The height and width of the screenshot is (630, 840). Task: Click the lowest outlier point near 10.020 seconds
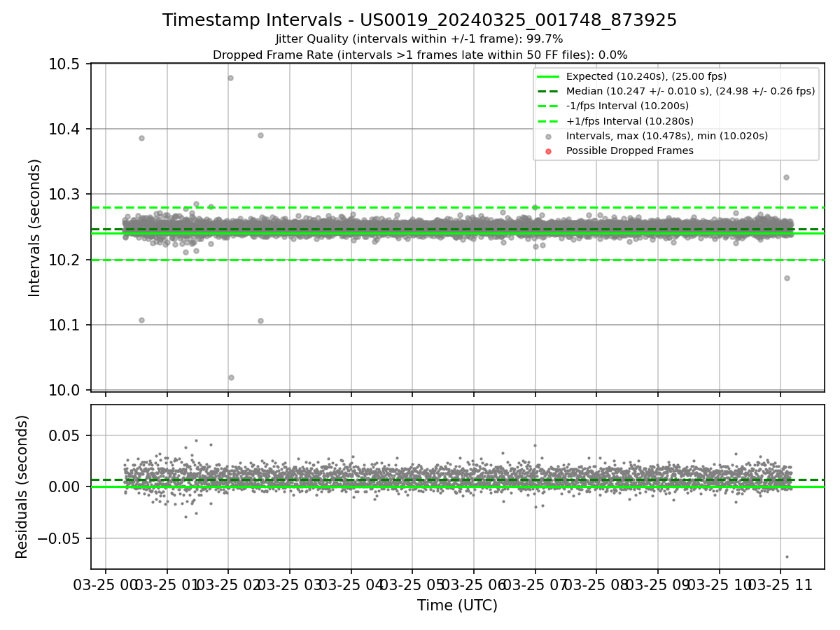click(231, 377)
